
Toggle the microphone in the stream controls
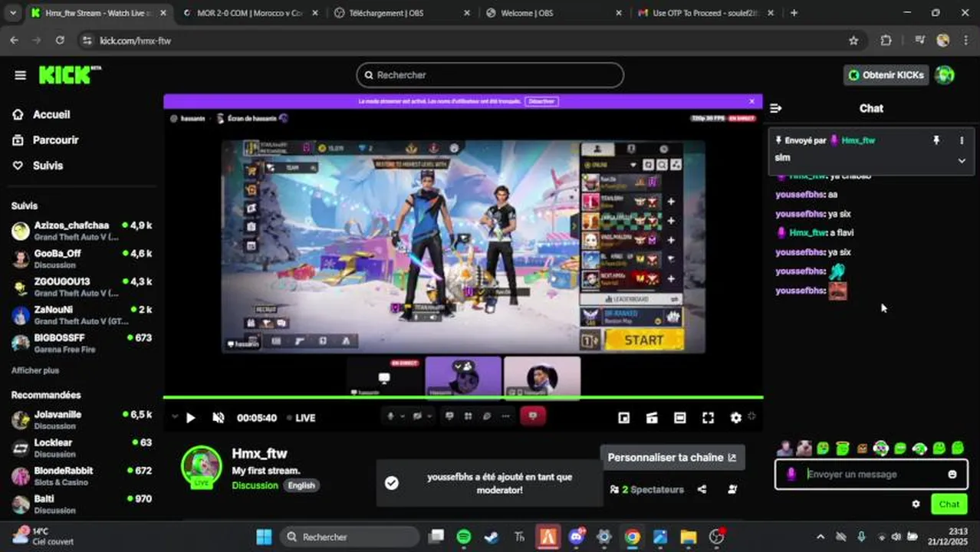tap(390, 416)
